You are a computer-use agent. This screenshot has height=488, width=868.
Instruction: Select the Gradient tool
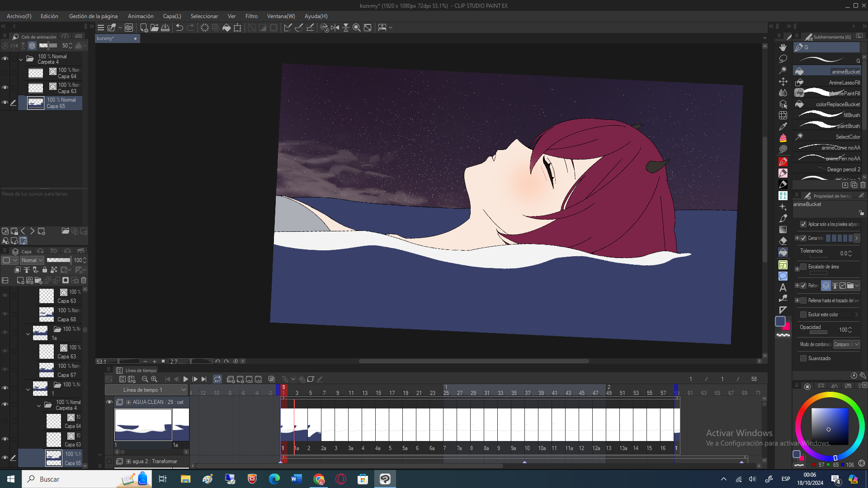(783, 230)
